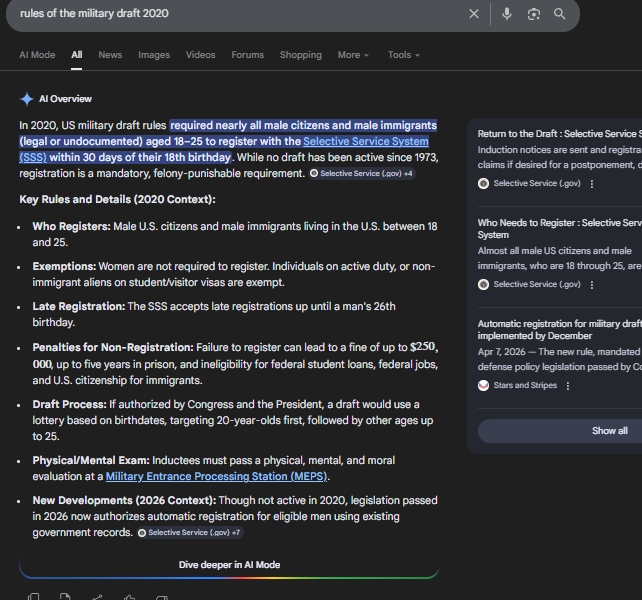Screen dimensions: 642x600
Task: Open options for Who Needs to Register result
Action: click(592, 285)
